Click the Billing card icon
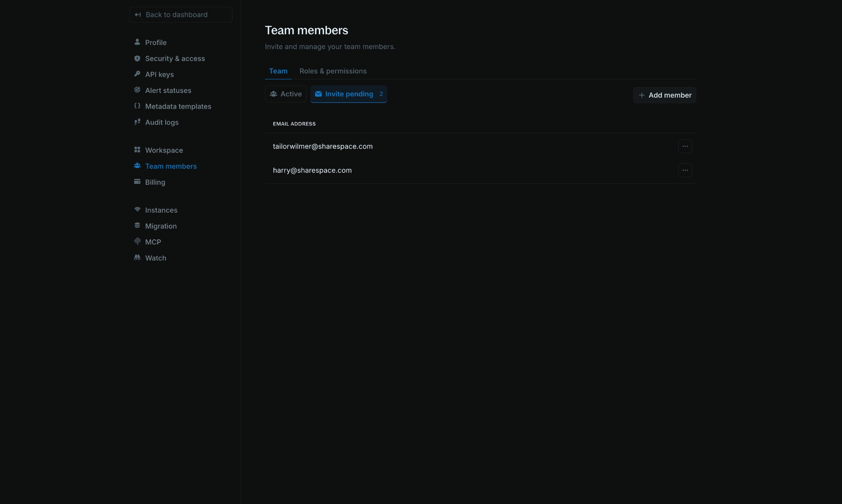 click(137, 182)
